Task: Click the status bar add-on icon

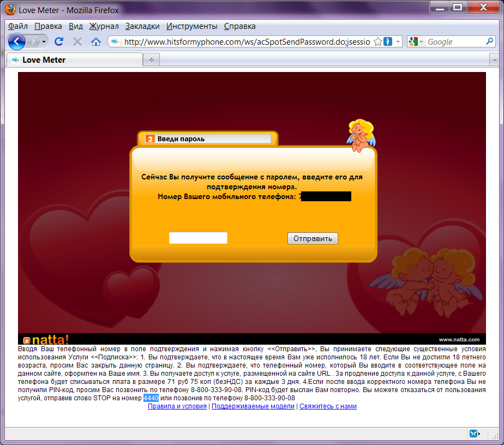Action: pyautogui.click(x=473, y=434)
